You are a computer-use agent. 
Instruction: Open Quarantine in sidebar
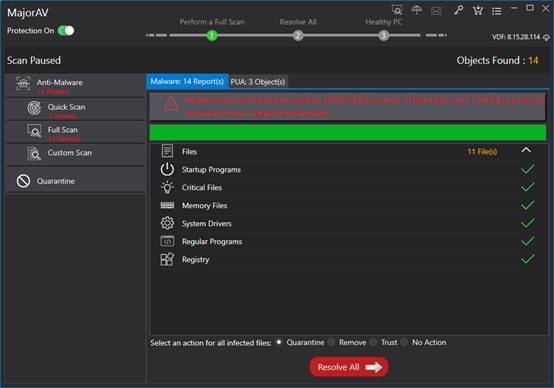(75, 181)
